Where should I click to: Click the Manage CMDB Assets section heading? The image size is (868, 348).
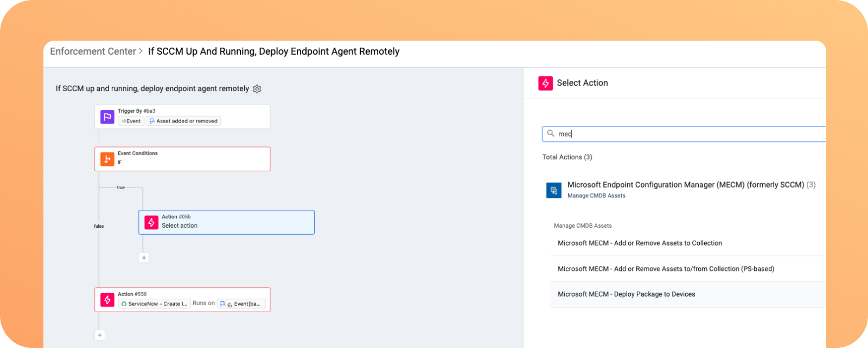pyautogui.click(x=583, y=225)
